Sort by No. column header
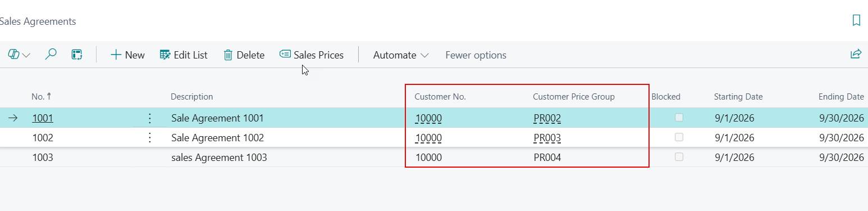This screenshot has height=211, width=868. (x=42, y=97)
